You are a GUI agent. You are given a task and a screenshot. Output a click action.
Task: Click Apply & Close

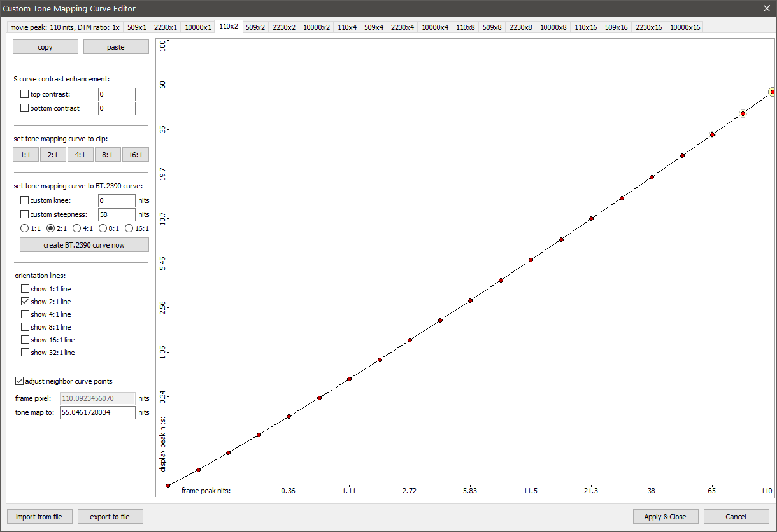[666, 517]
